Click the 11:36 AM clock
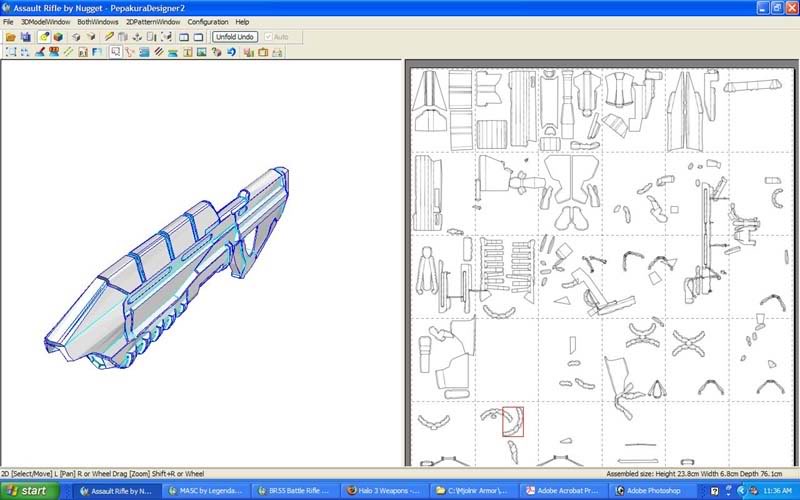The height and width of the screenshot is (500, 800). point(777,491)
